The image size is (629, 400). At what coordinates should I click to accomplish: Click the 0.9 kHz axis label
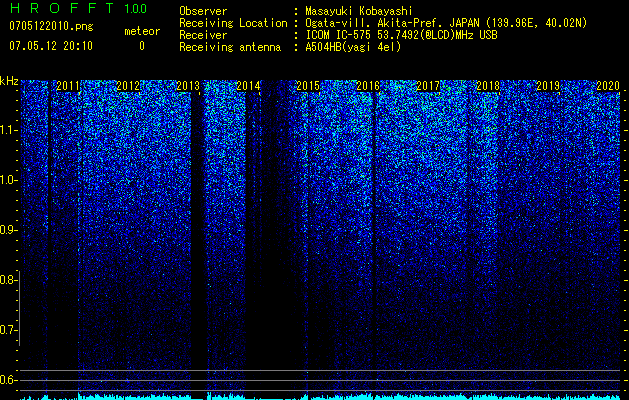coord(8,230)
